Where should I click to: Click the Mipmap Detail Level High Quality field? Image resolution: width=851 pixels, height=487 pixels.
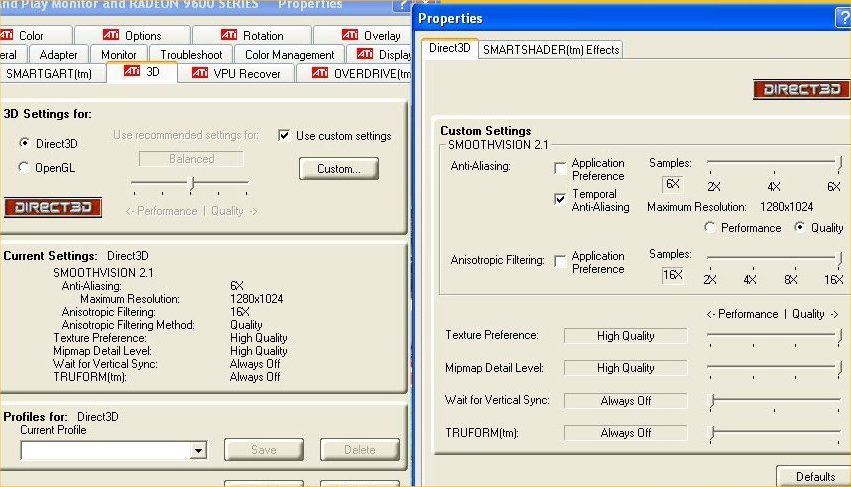coord(625,368)
